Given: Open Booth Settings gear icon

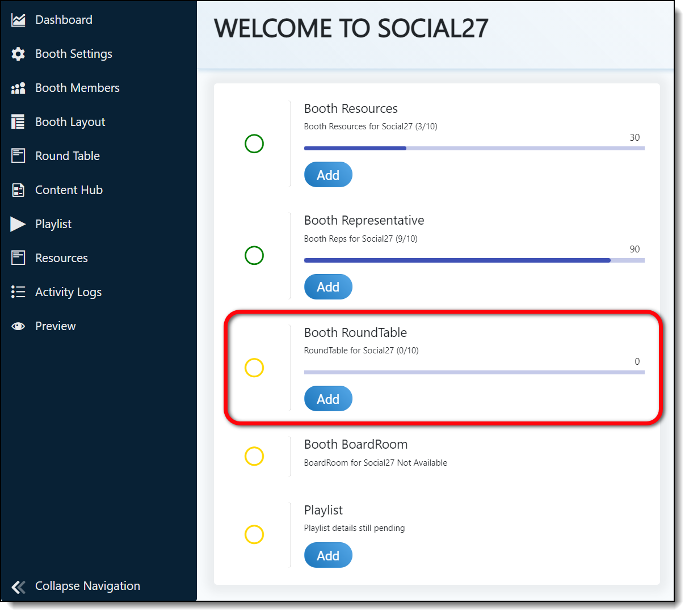Looking at the screenshot, I should tap(18, 54).
